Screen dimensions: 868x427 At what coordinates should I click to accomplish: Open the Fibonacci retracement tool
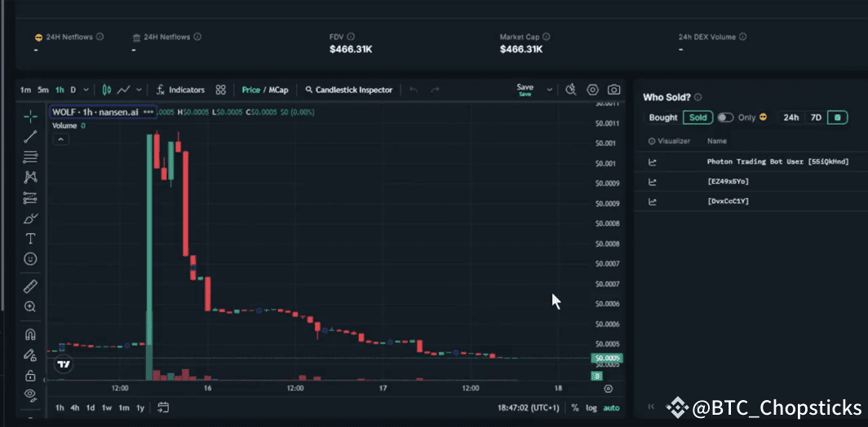(30, 157)
